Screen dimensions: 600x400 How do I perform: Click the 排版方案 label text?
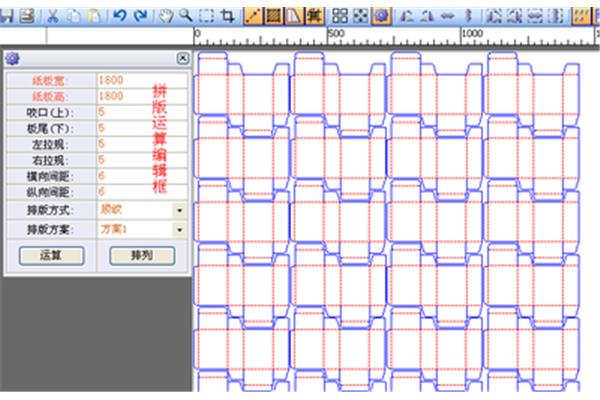[x=50, y=230]
